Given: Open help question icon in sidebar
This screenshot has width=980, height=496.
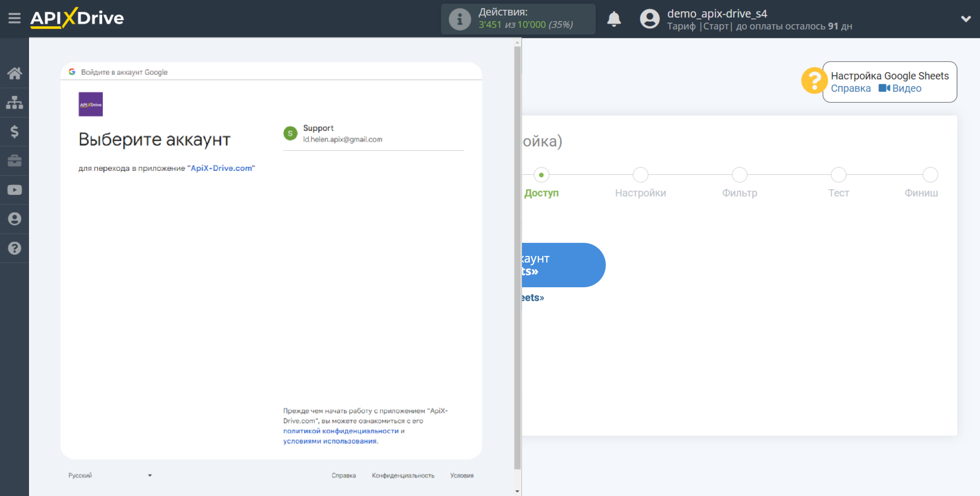Looking at the screenshot, I should tap(14, 248).
